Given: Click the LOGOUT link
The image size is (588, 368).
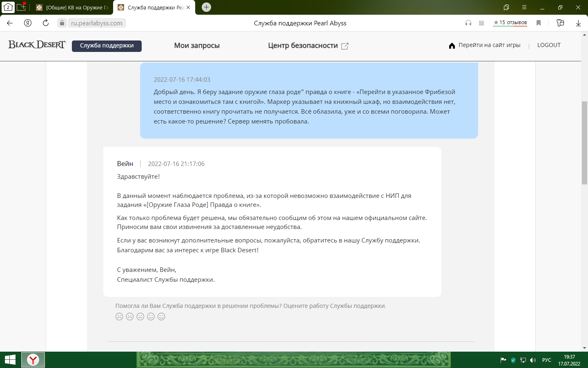Looking at the screenshot, I should pyautogui.click(x=549, y=45).
